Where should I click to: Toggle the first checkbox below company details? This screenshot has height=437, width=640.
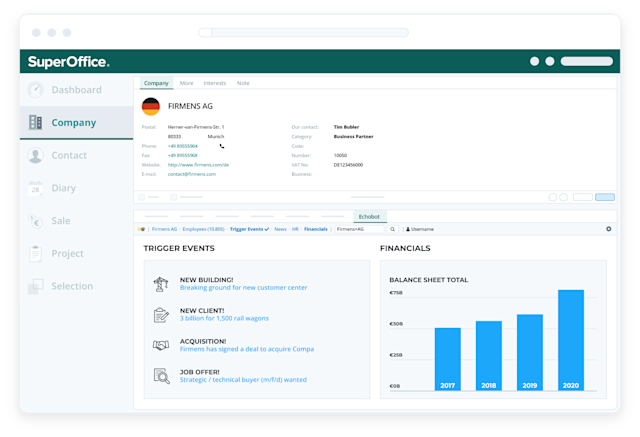pos(141,197)
